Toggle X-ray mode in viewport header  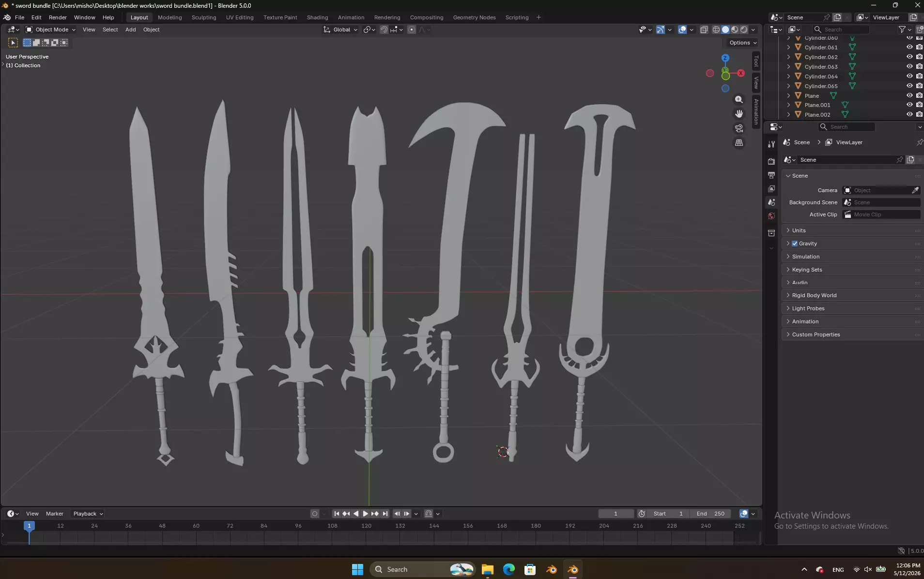[x=704, y=30]
